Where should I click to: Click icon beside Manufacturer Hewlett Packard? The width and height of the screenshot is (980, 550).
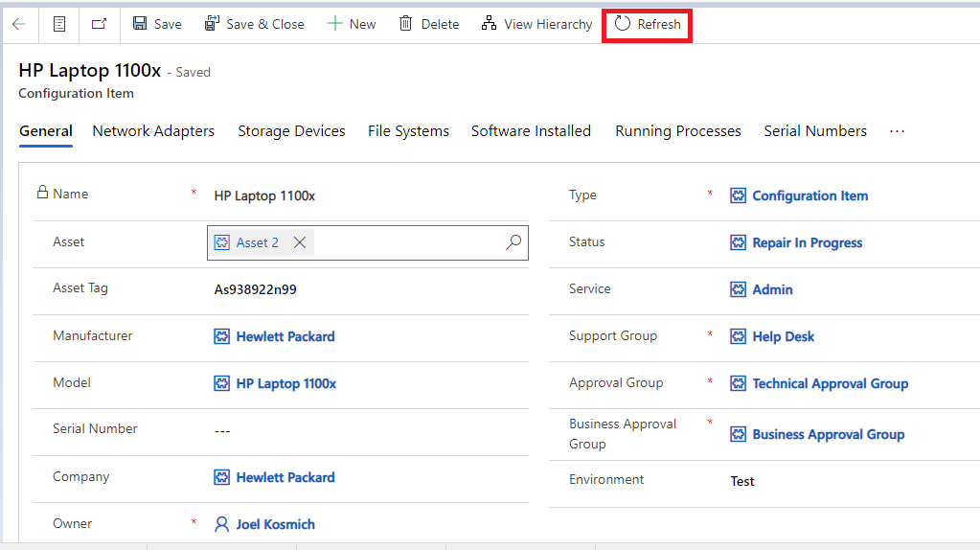click(x=222, y=336)
